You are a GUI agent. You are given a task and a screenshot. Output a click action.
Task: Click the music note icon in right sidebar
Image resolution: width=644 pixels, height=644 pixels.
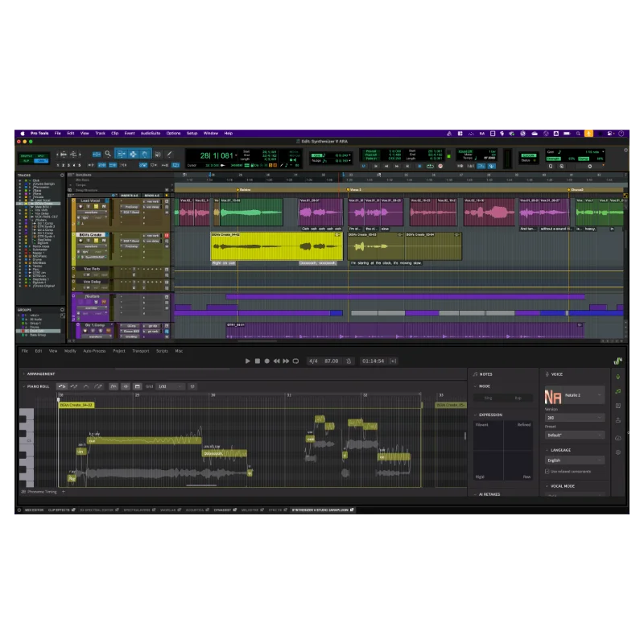coord(617,391)
